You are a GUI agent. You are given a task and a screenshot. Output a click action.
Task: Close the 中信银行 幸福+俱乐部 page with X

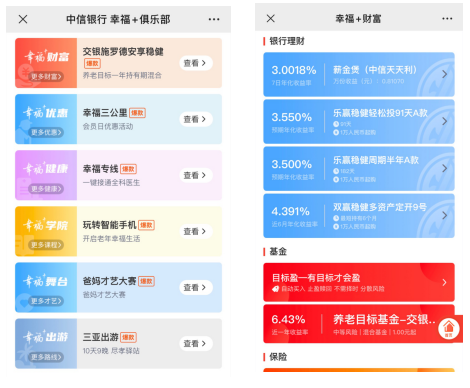[23, 19]
